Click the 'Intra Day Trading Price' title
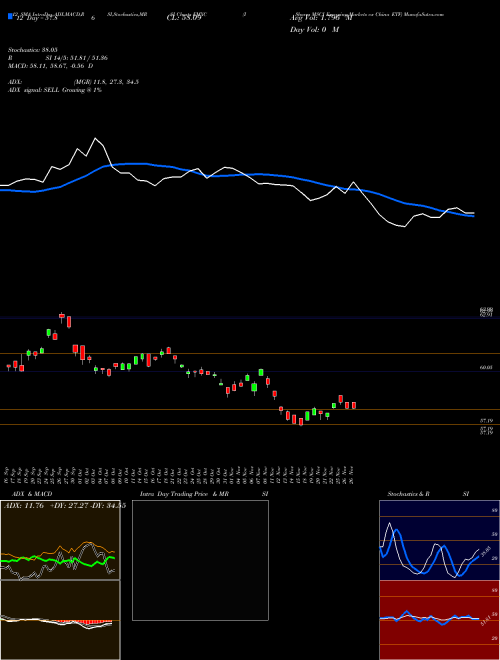Screen dimensions: 500x660 pos(174,494)
